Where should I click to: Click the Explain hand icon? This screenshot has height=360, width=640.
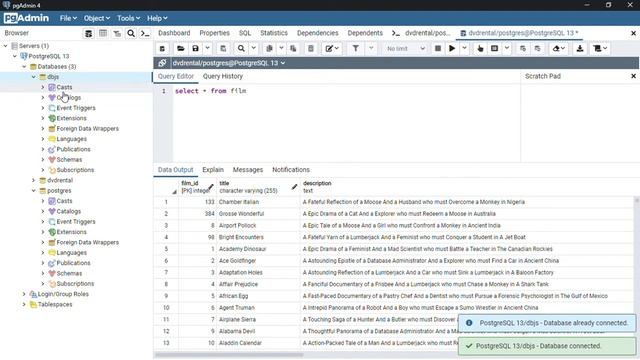(x=480, y=49)
